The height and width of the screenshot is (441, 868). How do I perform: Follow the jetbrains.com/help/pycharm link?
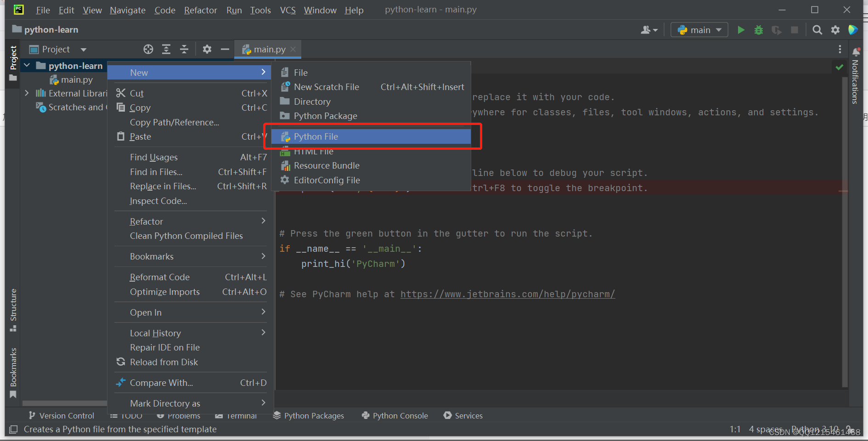click(x=507, y=294)
